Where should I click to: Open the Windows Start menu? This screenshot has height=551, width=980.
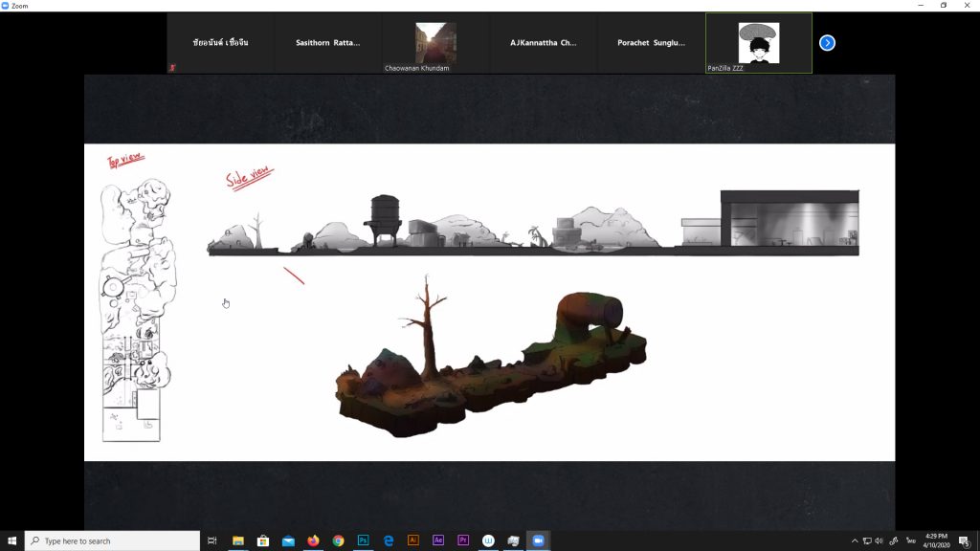pyautogui.click(x=11, y=540)
